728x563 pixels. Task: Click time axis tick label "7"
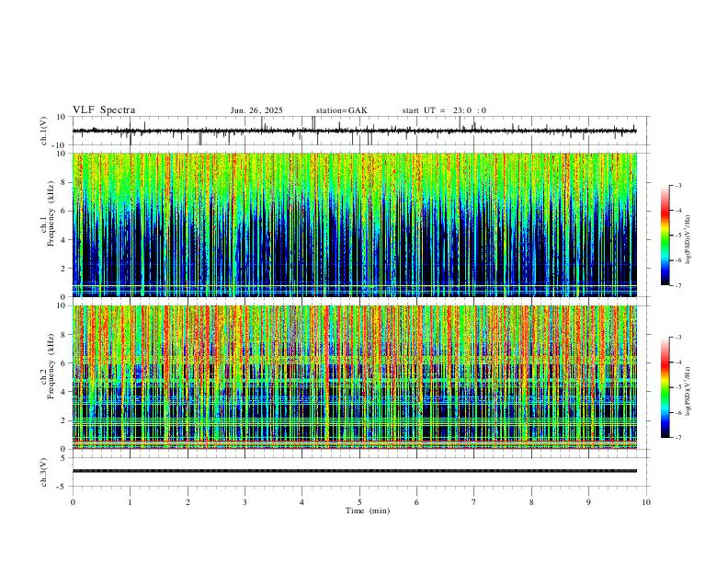coord(474,502)
